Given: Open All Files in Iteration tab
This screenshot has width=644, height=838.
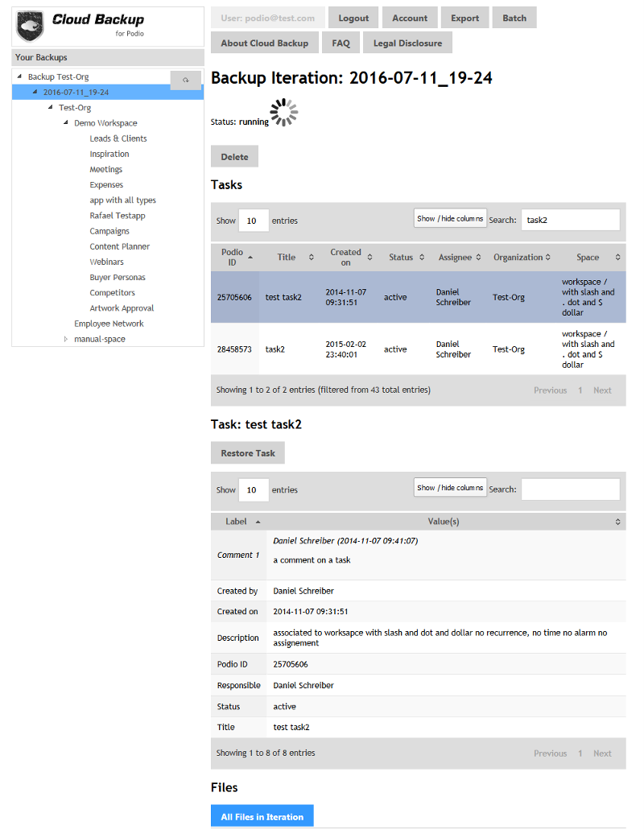Looking at the screenshot, I should 262,816.
